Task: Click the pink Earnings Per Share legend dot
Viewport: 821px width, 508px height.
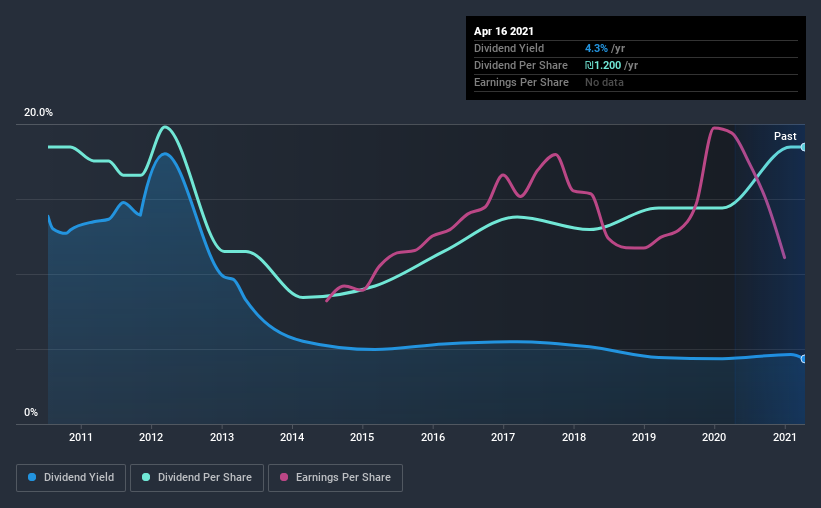Action: tap(284, 477)
